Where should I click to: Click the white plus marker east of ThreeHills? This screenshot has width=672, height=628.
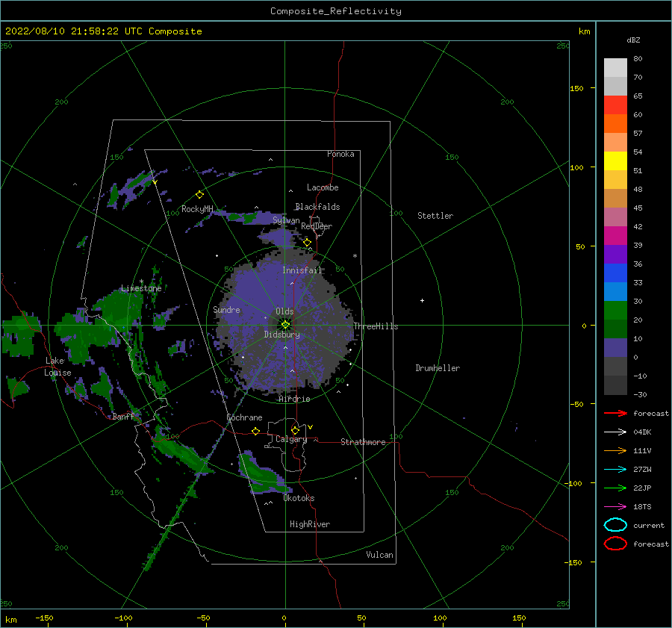tap(422, 300)
